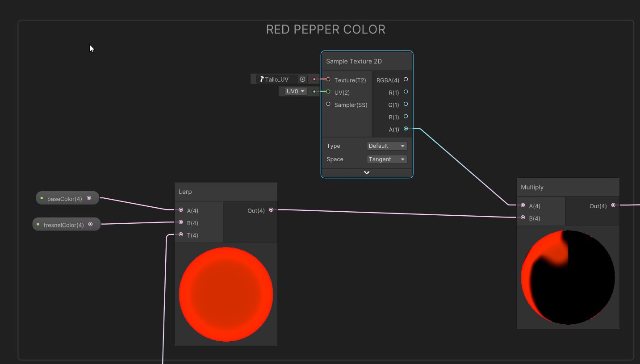
Task: Click the Lerp node preview sphere
Action: (226, 294)
